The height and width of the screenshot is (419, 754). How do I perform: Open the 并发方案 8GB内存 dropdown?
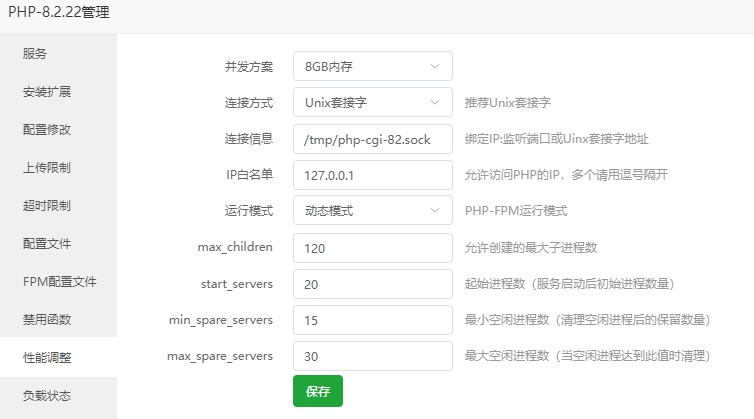point(373,66)
